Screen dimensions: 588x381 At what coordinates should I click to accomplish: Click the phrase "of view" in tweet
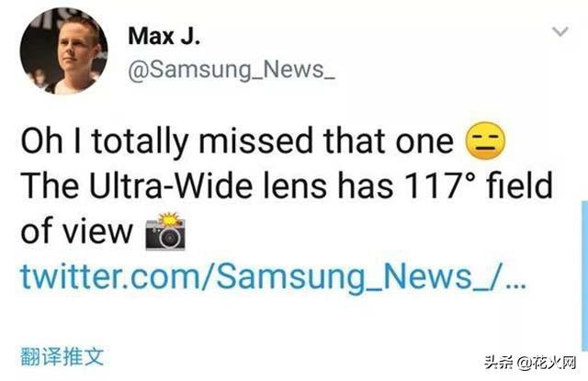[77, 230]
